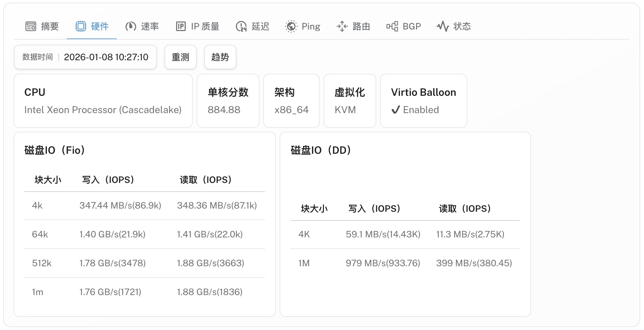
Task: Click the 数据时间 timestamp field
Action: (x=85, y=57)
